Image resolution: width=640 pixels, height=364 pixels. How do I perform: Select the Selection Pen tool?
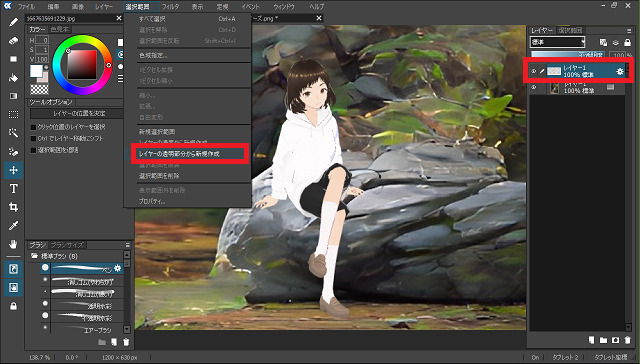(x=13, y=151)
